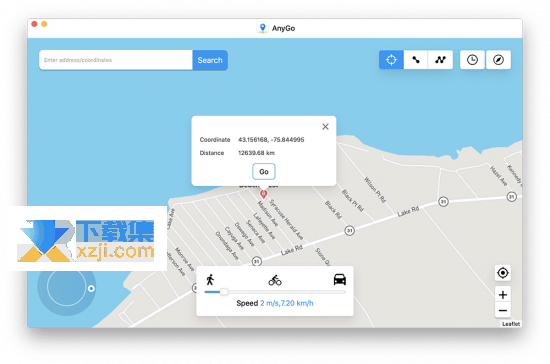The width and height of the screenshot is (550, 364).
Task: Zoom out with the minus button
Action: [x=503, y=310]
